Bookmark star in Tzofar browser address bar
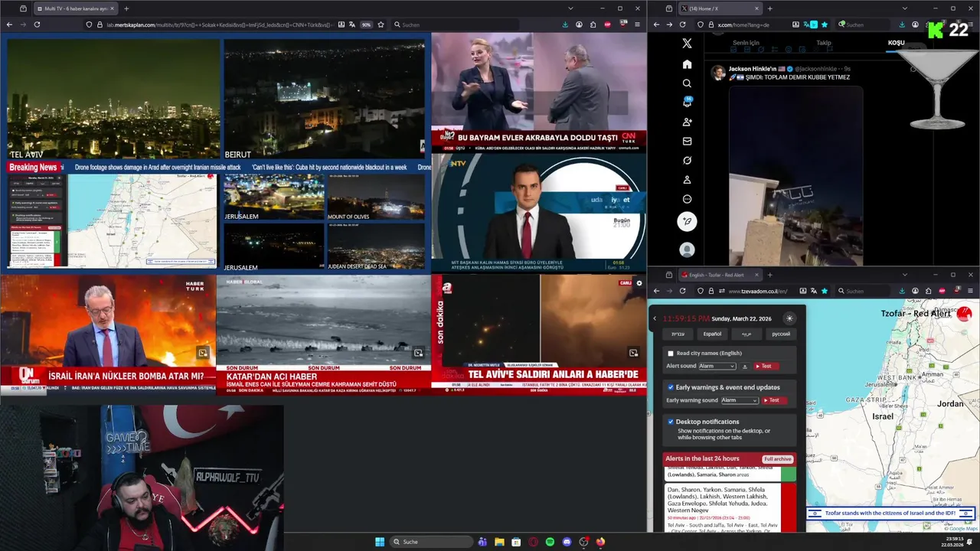Viewport: 980px width, 551px height. 825,291
